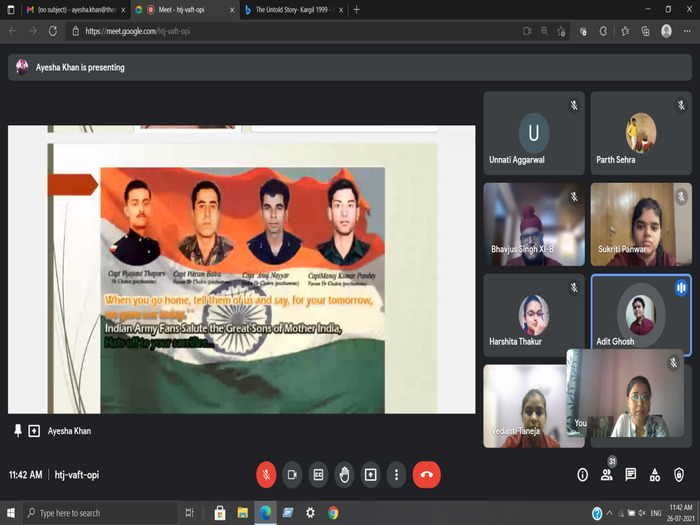Open Edge settings and more menu
The width and height of the screenshot is (700, 525).
(x=687, y=31)
